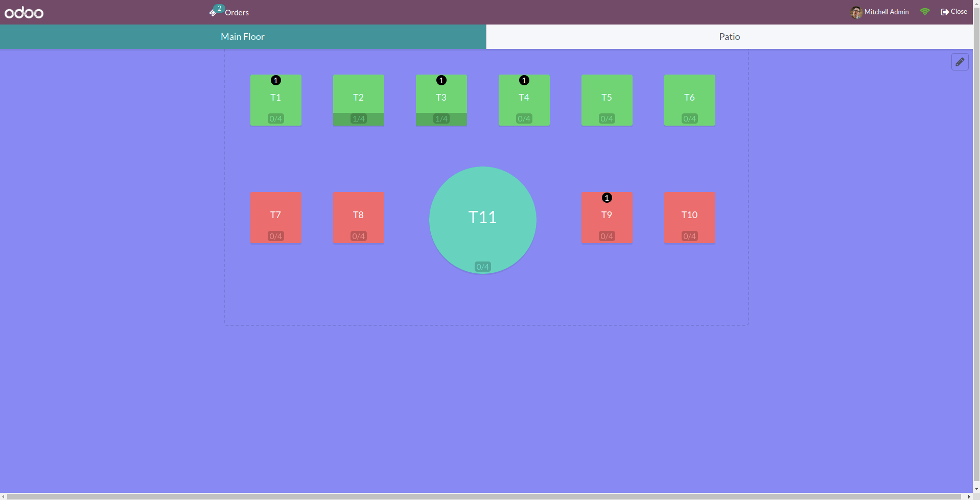This screenshot has width=980, height=500.
Task: Click the 1/4 seats label on T2
Action: point(359,118)
